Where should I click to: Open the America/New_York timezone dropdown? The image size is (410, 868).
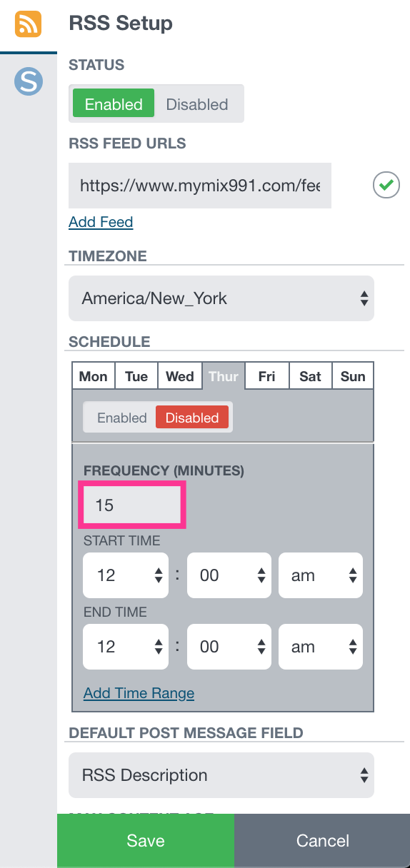pyautogui.click(x=221, y=298)
